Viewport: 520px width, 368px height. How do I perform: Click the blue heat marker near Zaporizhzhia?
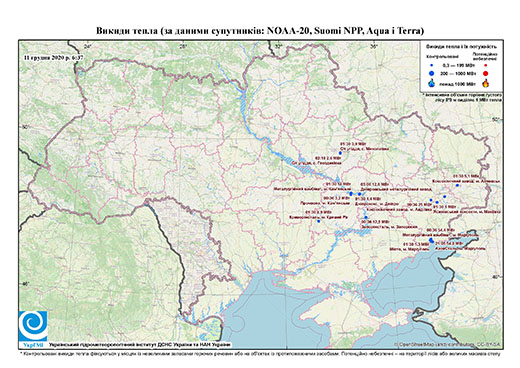coord(366,217)
